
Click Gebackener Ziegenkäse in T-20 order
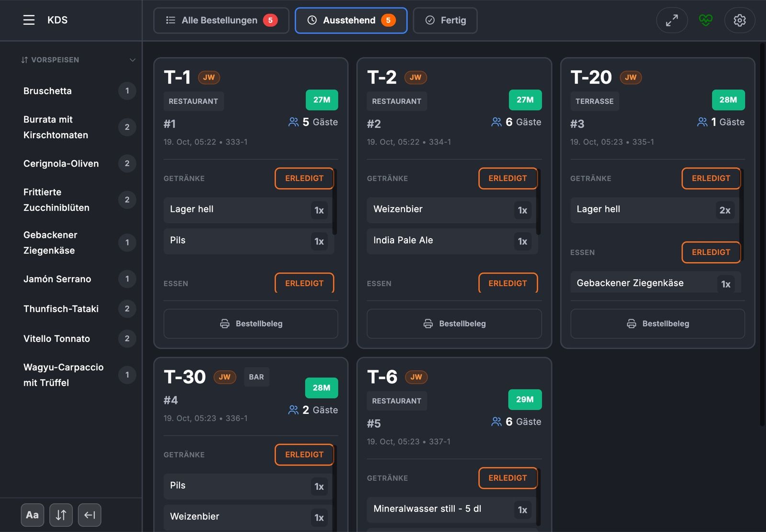655,282
